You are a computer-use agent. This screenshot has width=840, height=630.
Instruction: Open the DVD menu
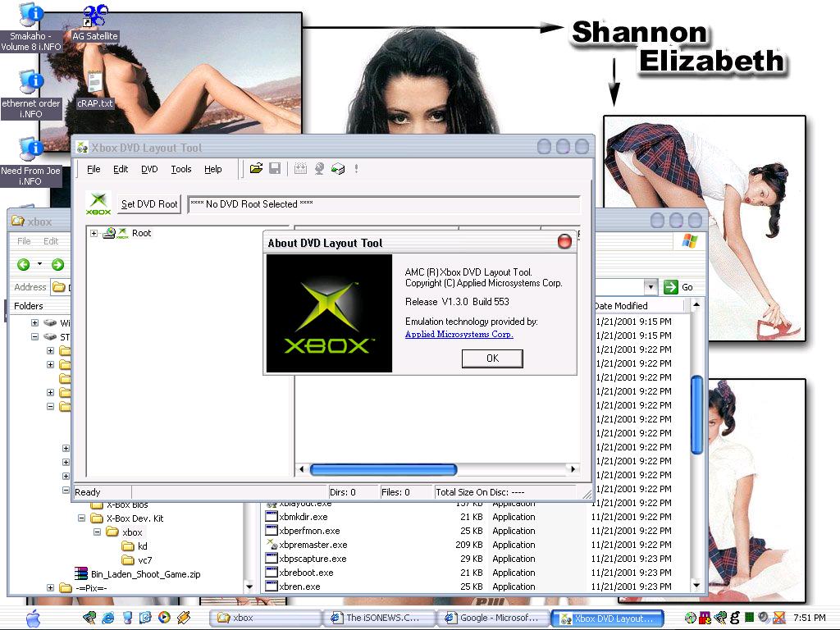click(x=149, y=169)
